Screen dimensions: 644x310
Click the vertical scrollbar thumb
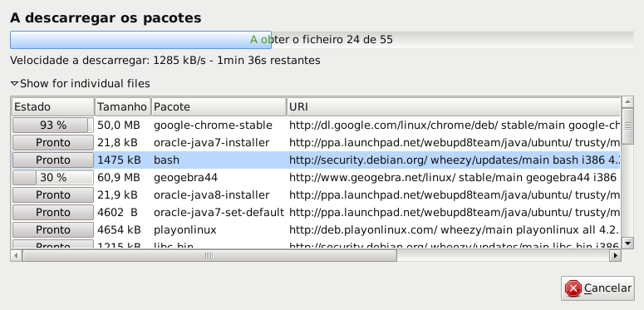[627, 126]
